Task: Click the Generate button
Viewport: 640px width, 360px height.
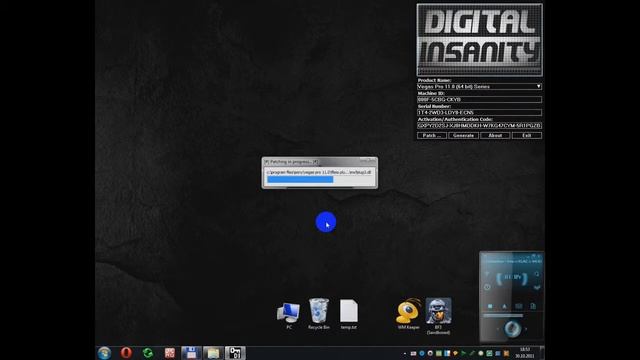Action: click(x=464, y=136)
